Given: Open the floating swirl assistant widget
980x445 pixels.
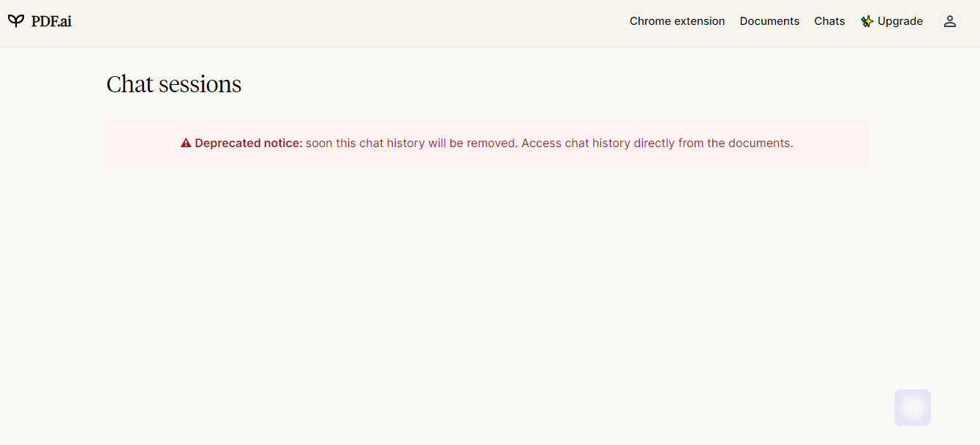Looking at the screenshot, I should 913,408.
